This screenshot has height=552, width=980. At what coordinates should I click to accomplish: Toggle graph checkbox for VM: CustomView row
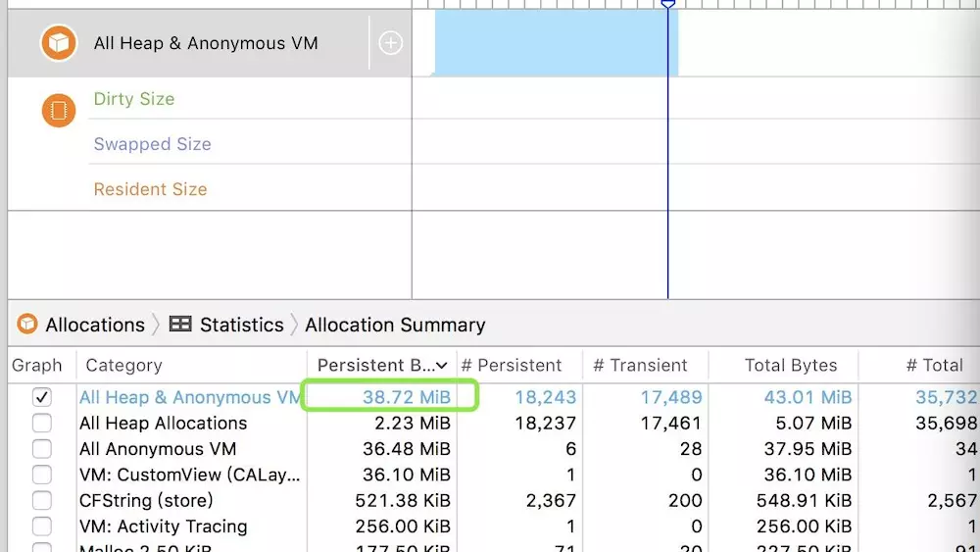click(42, 475)
